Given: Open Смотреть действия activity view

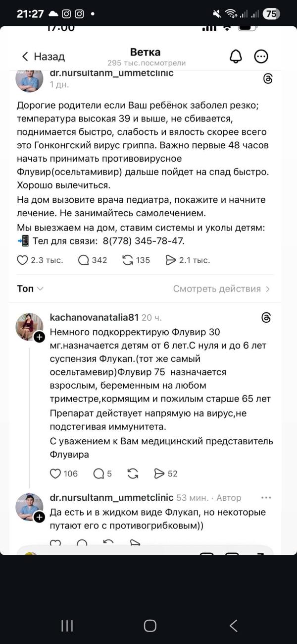Looking at the screenshot, I should point(221,289).
